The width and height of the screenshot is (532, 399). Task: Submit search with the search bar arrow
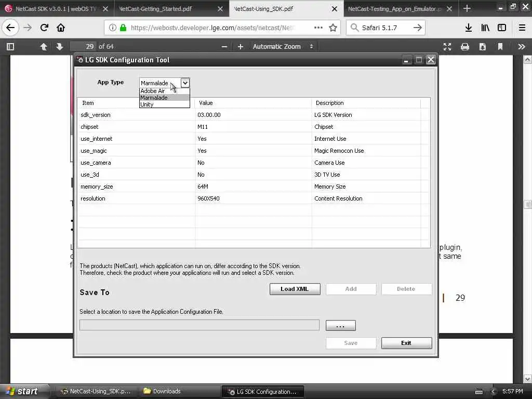[418, 28]
